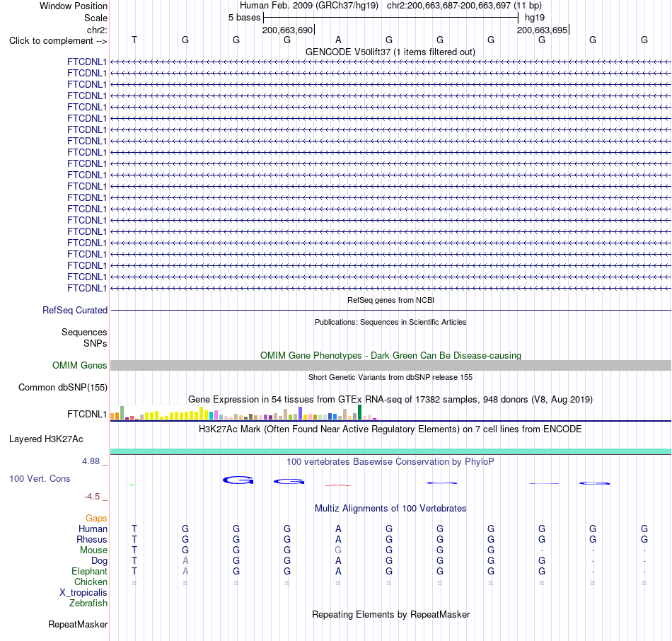Viewport: 672px width, 641px height.
Task: Click the 'OMIM Genes' green label
Action: [x=80, y=365]
